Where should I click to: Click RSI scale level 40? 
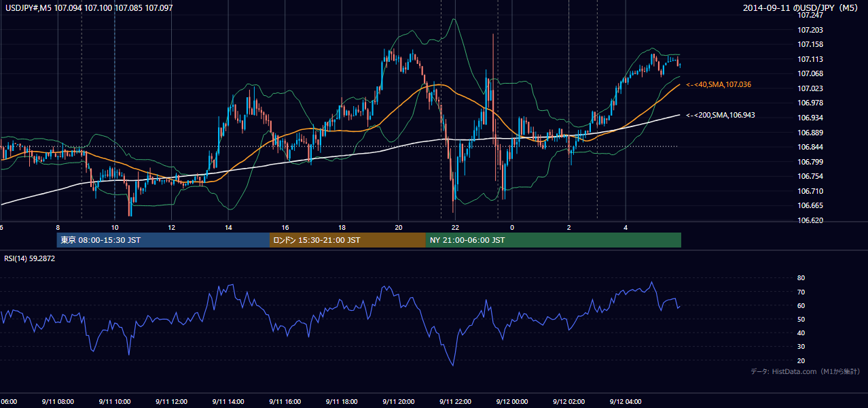(x=801, y=333)
